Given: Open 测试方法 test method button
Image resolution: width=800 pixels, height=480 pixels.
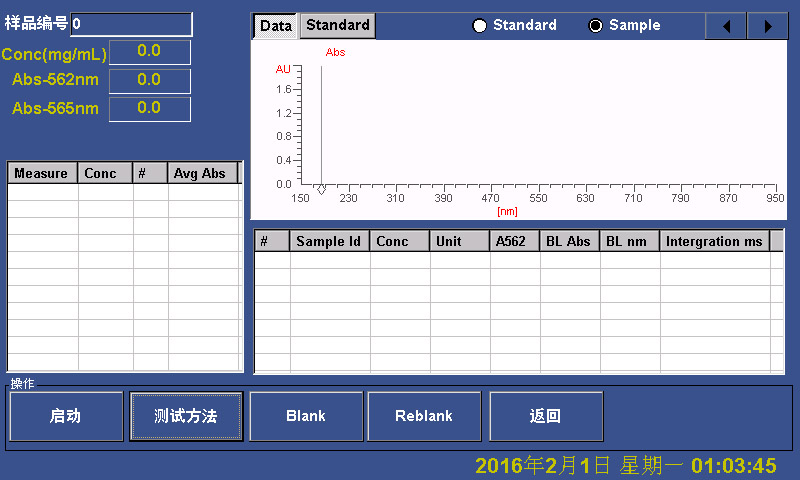Looking at the screenshot, I should click(x=186, y=416).
